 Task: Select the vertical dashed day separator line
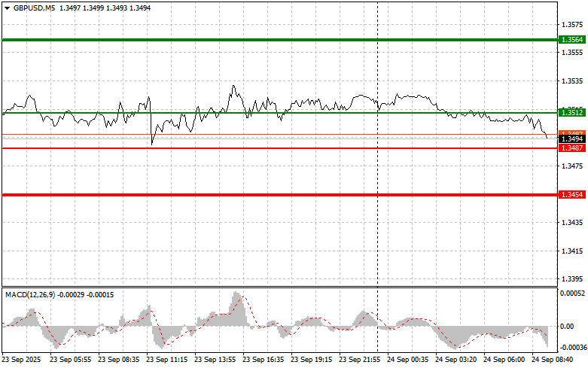tap(378, 176)
